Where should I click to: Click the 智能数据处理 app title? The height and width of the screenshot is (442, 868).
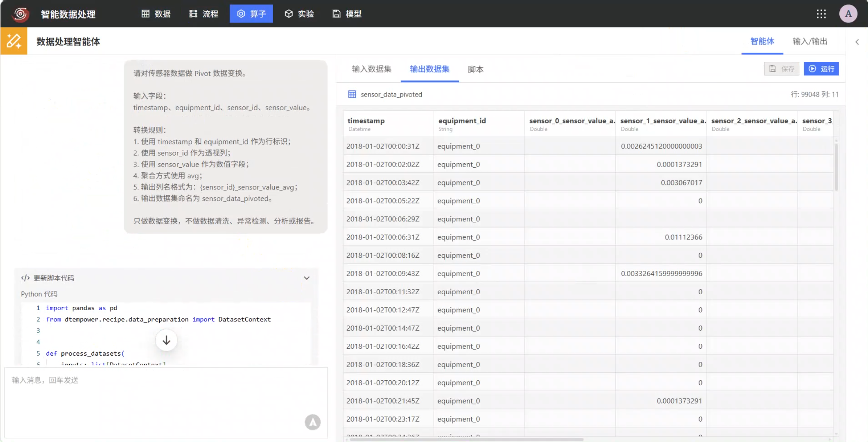click(x=68, y=14)
